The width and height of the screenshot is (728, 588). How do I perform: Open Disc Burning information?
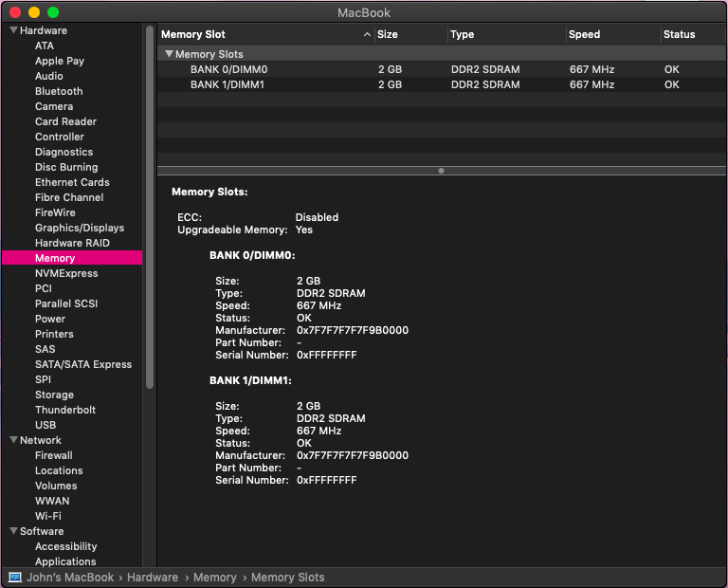[x=66, y=167]
